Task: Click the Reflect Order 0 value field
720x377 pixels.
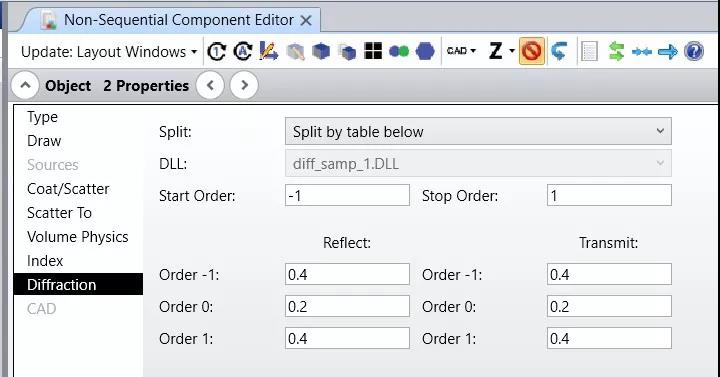Action: pos(347,306)
